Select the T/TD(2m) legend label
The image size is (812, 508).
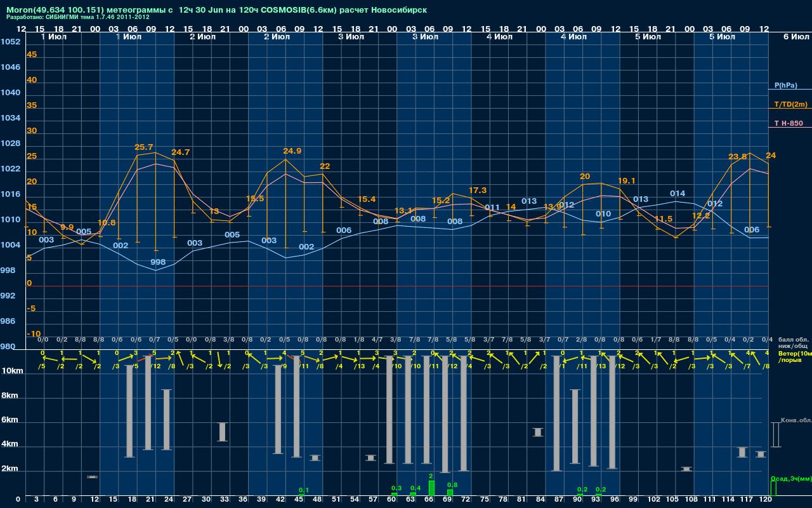[x=790, y=104]
